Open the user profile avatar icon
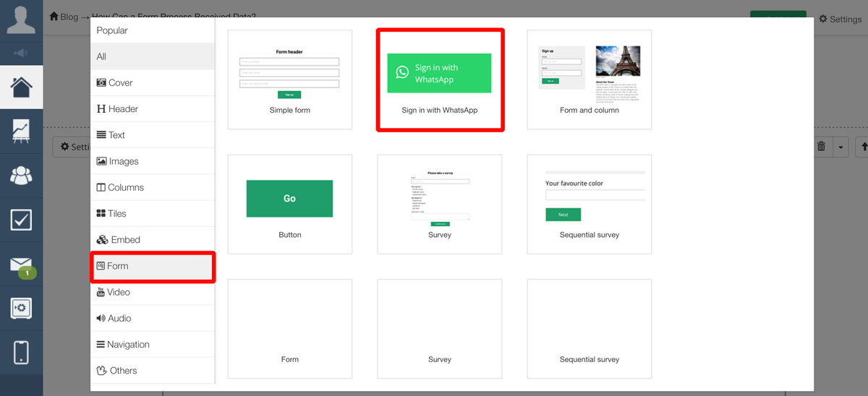 [21, 20]
